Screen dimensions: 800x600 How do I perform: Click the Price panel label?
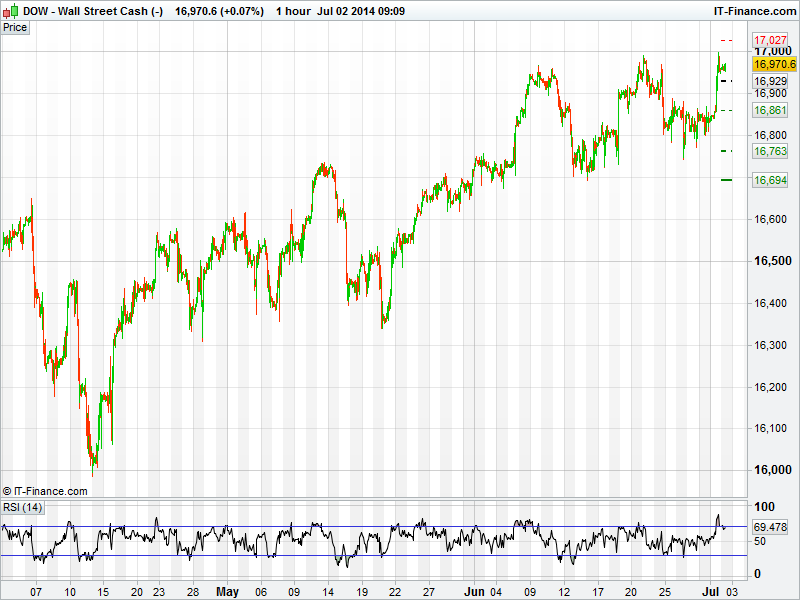pyautogui.click(x=15, y=28)
